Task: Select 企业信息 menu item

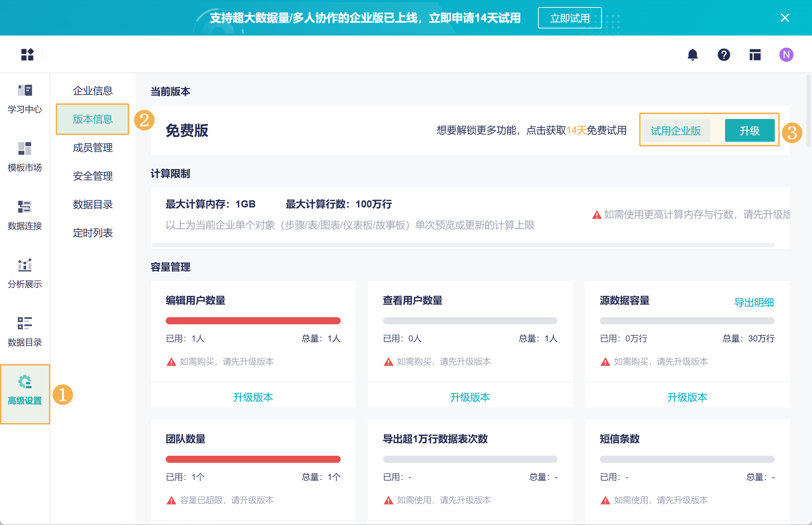Action: pyautogui.click(x=93, y=91)
